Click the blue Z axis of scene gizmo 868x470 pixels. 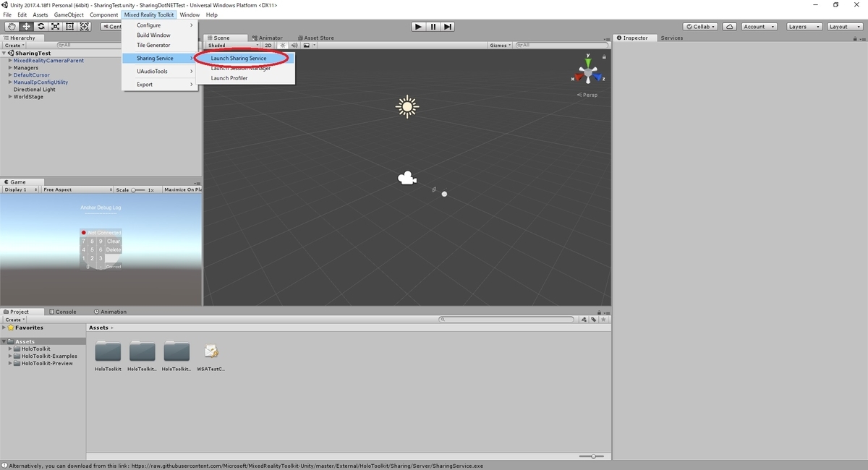click(599, 77)
